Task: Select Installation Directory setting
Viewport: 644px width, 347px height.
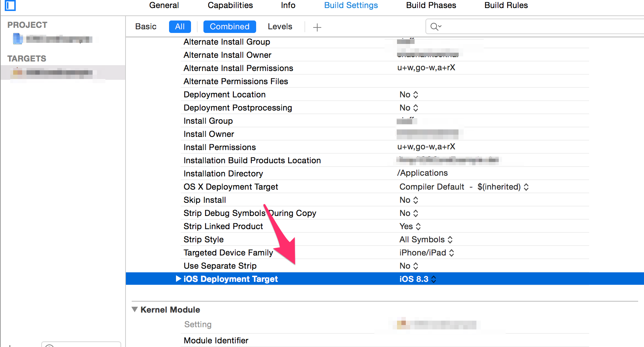Action: coord(223,174)
